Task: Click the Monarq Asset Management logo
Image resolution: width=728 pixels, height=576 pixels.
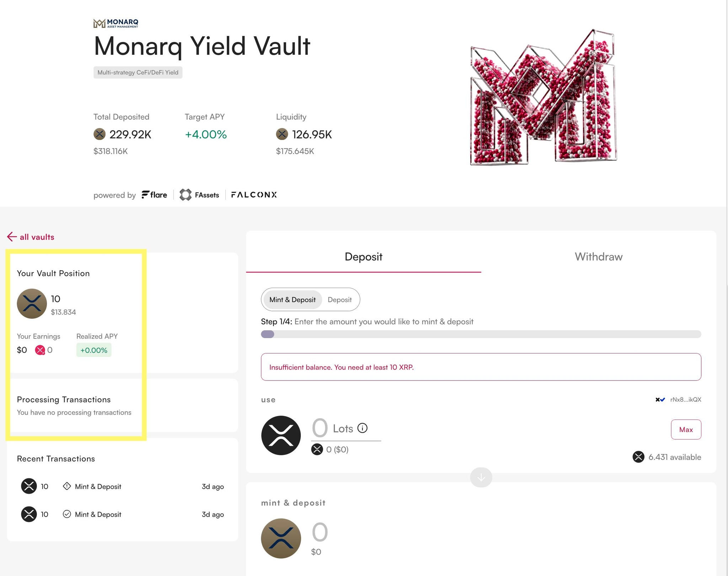Action: point(116,23)
